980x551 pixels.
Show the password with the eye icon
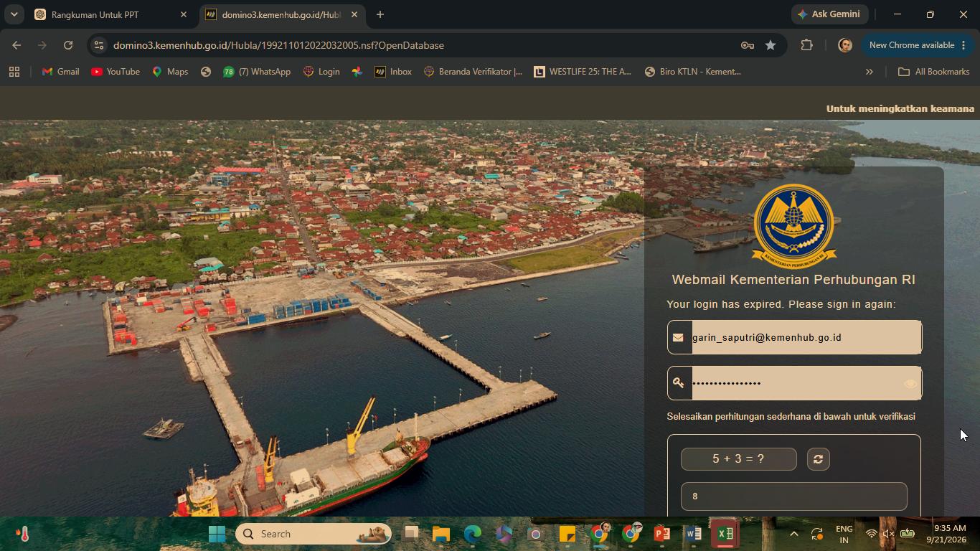pos(910,384)
